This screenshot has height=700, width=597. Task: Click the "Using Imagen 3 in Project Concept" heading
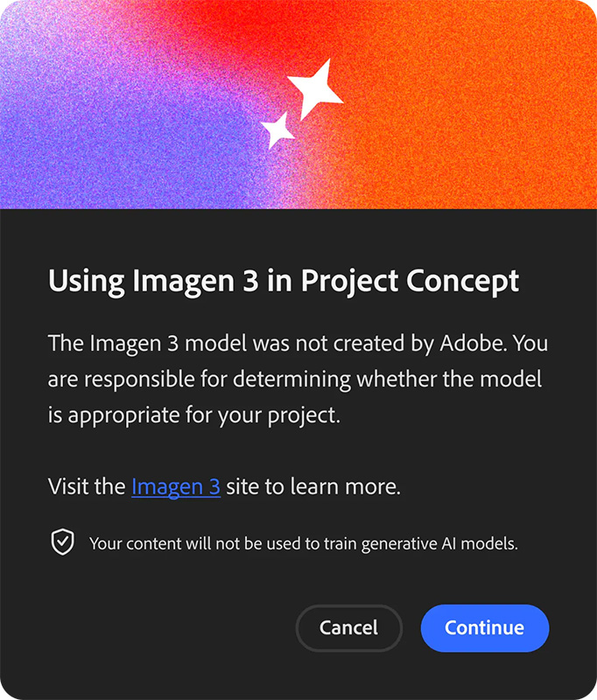pyautogui.click(x=284, y=281)
